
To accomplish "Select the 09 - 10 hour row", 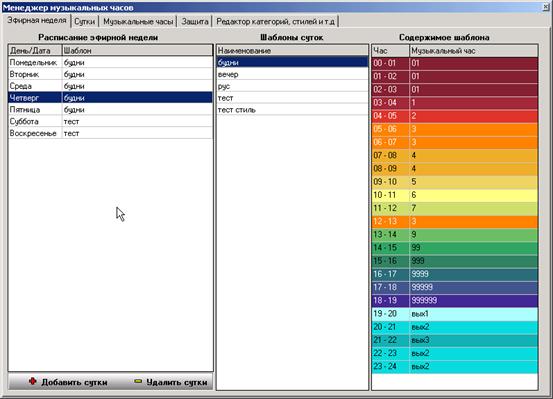I will pos(455,182).
